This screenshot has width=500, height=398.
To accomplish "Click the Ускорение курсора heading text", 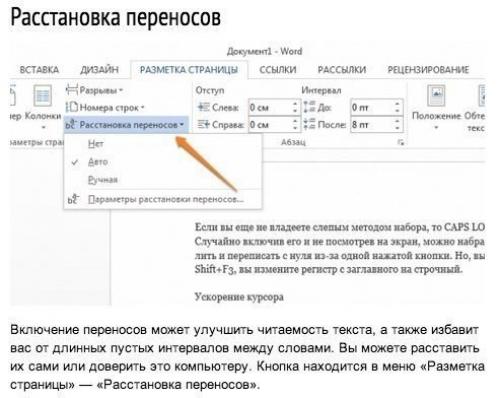I will coord(239,297).
